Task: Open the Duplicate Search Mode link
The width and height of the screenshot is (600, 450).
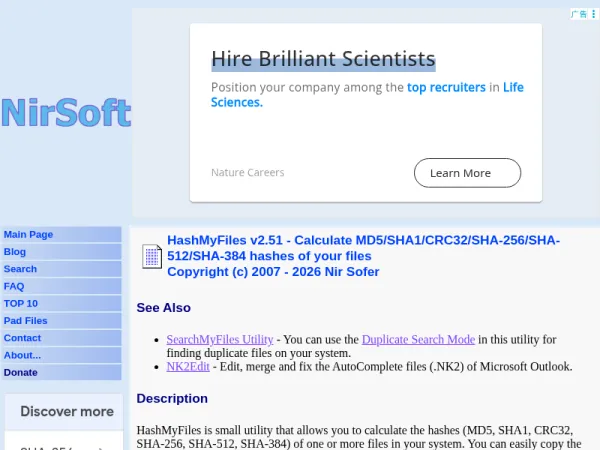Action: click(x=418, y=339)
